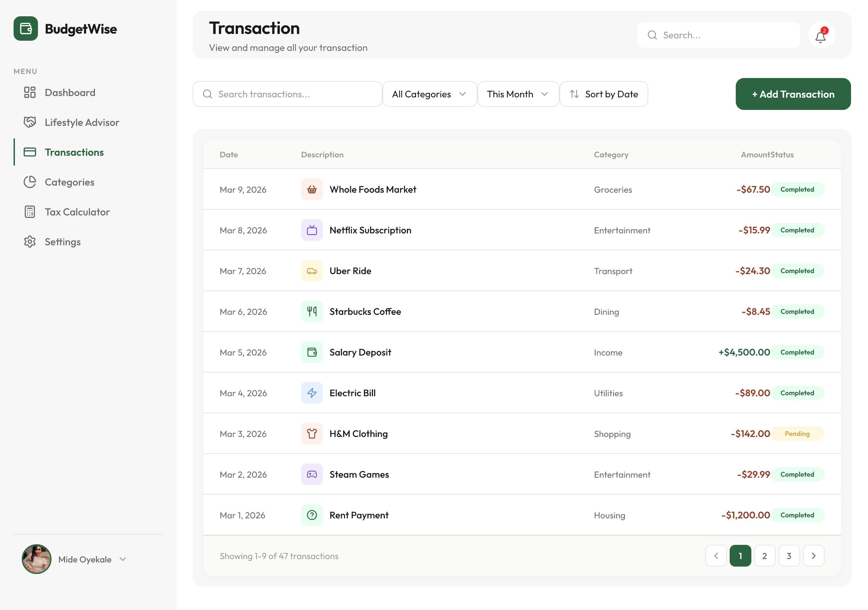Toggle the Sort by Date control
Screen dimensions: 868x610
click(604, 94)
